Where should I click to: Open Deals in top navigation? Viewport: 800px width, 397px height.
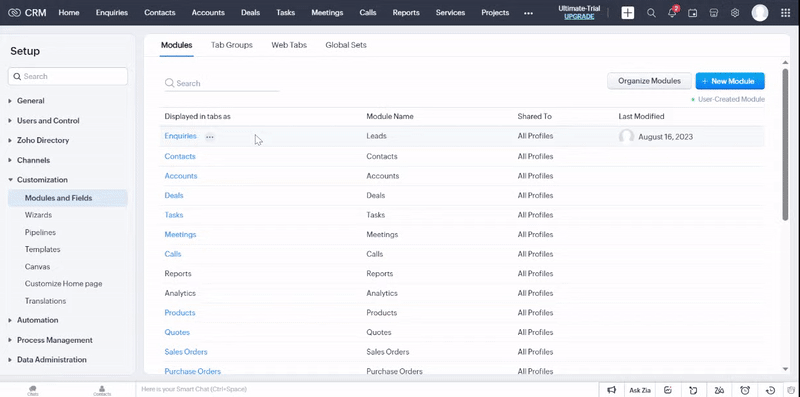point(251,13)
